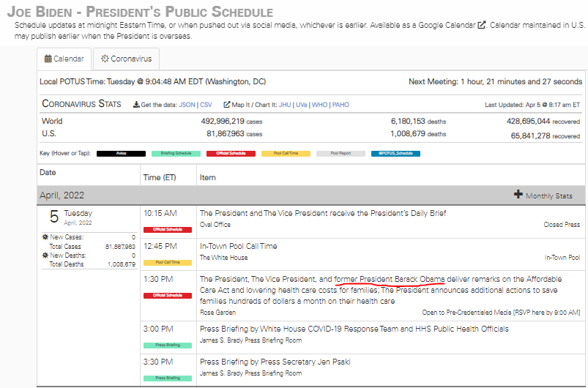Click the Joe Biden President's Public Schedule title
Viewport: 588px width, 388px height.
click(x=141, y=11)
